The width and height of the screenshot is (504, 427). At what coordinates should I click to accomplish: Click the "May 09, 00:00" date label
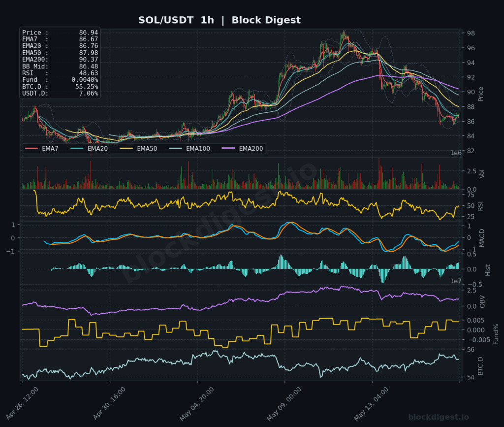tap(284, 404)
